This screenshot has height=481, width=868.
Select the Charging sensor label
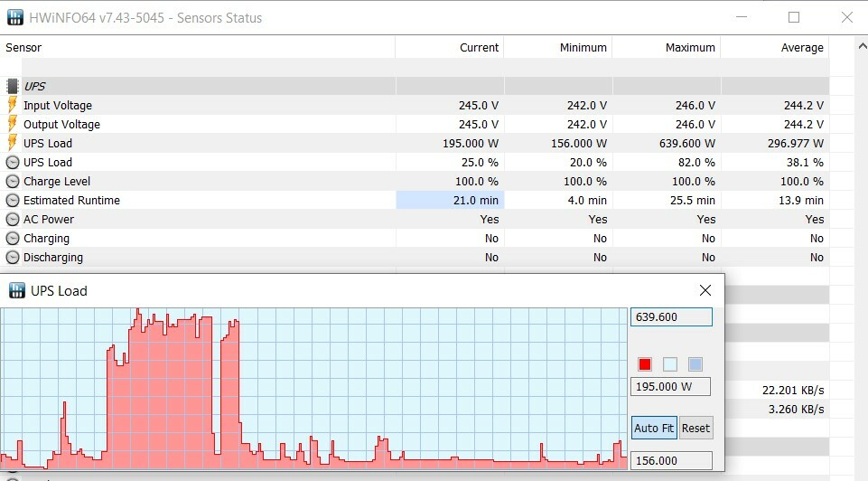coord(46,239)
